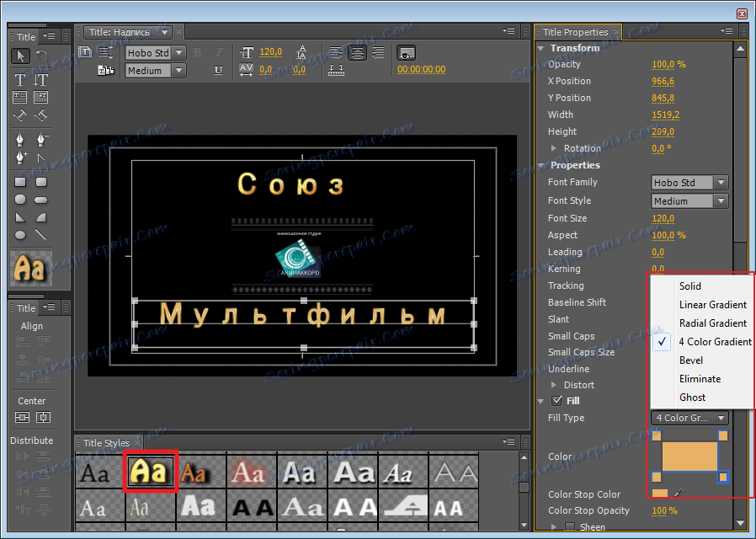Click the Color Stop Color swatch
Image resolution: width=756 pixels, height=539 pixels.
(660, 494)
